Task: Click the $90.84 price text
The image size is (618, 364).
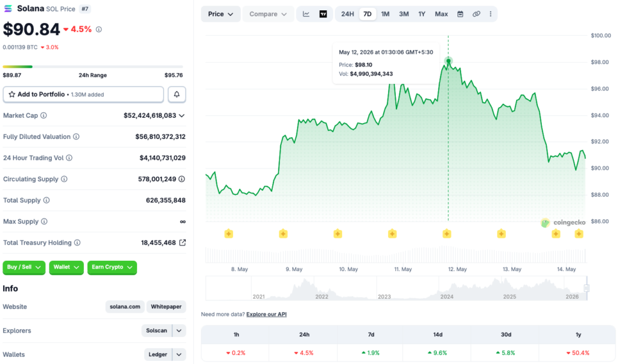Action: point(31,30)
